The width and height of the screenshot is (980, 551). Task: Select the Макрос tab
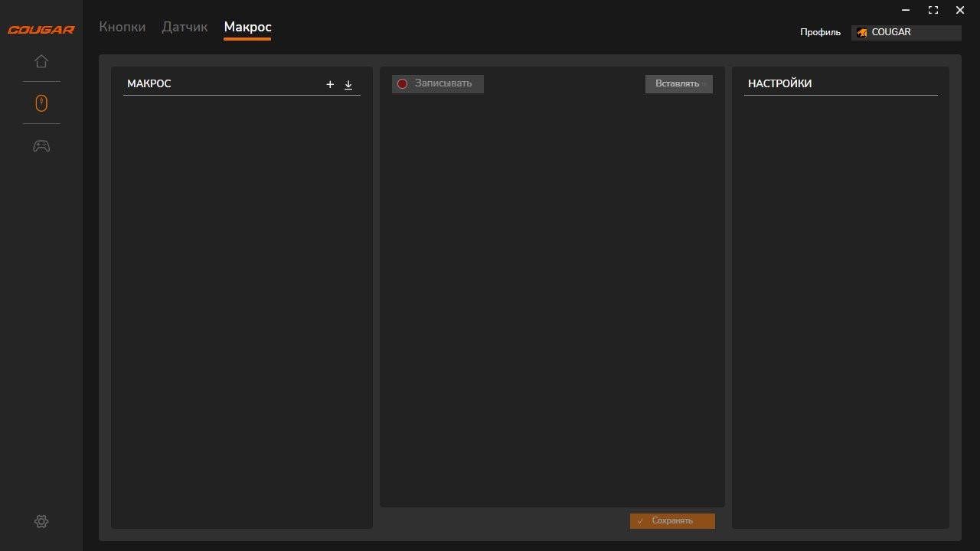[x=247, y=27]
